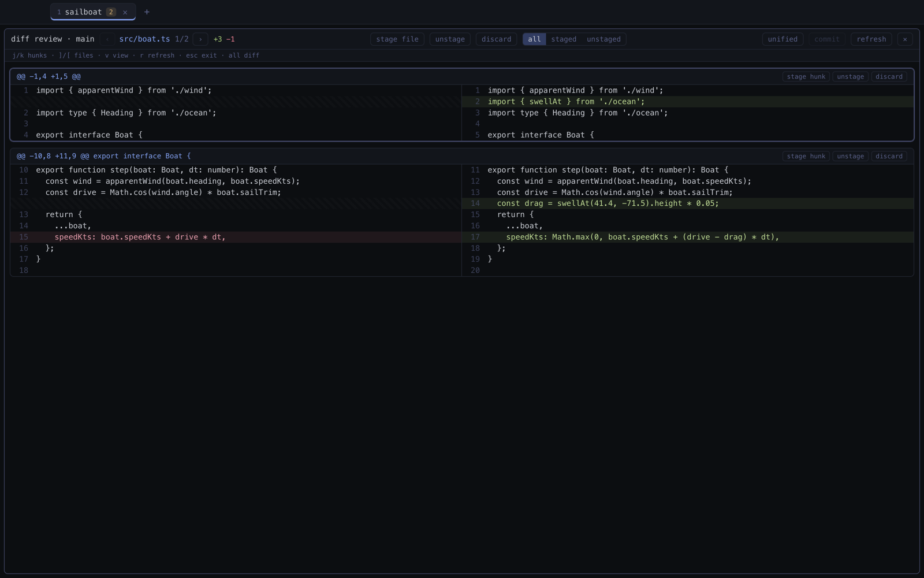Stage hunk for @@ -1,4 +1,5
Image resolution: width=924 pixels, height=578 pixels.
(806, 76)
